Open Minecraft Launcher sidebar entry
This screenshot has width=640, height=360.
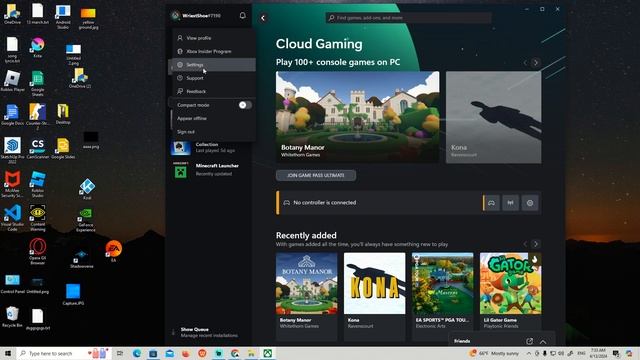point(209,169)
